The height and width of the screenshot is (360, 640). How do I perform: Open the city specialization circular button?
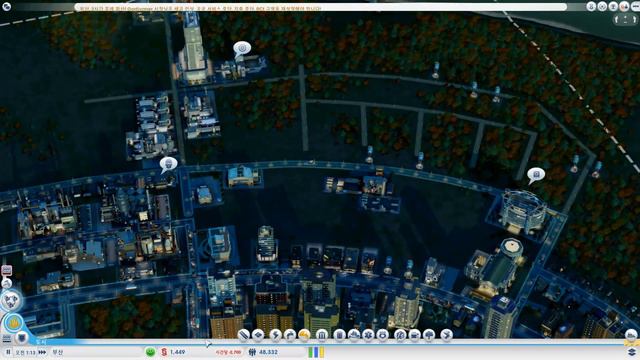pyautogui.click(x=11, y=301)
